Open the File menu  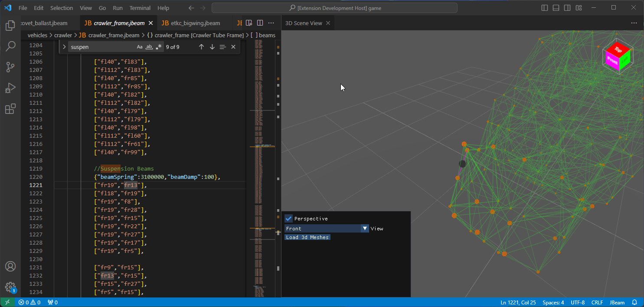(23, 8)
